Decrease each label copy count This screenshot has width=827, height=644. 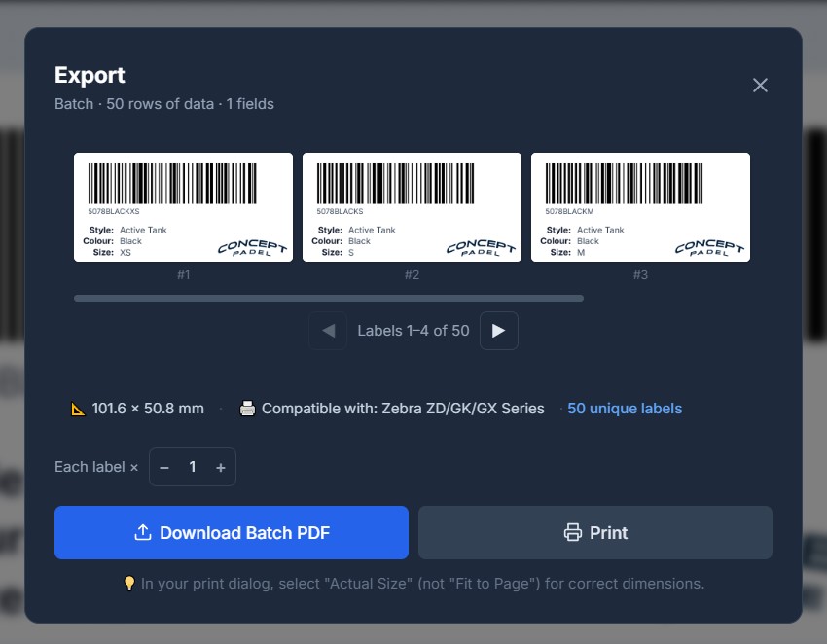click(x=164, y=467)
